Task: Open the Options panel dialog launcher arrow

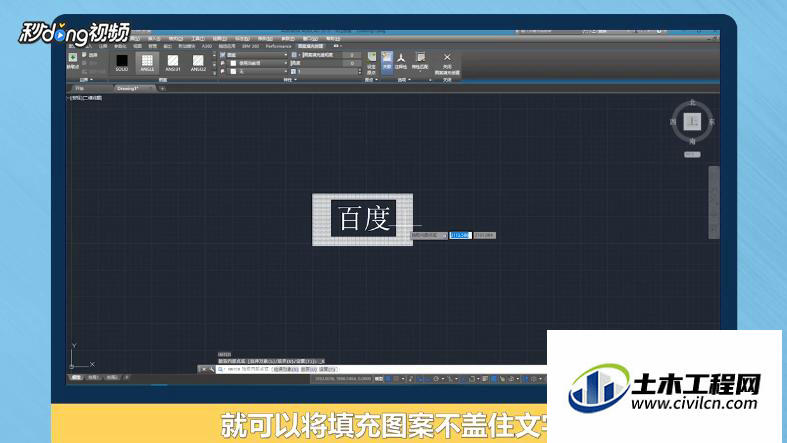Action: click(x=430, y=80)
